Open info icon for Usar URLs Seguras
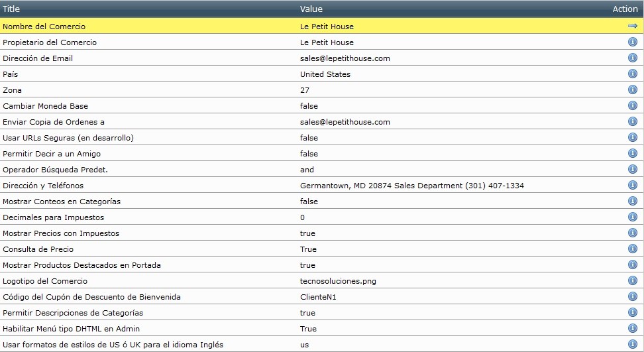The height and width of the screenshot is (352, 644). [632, 138]
